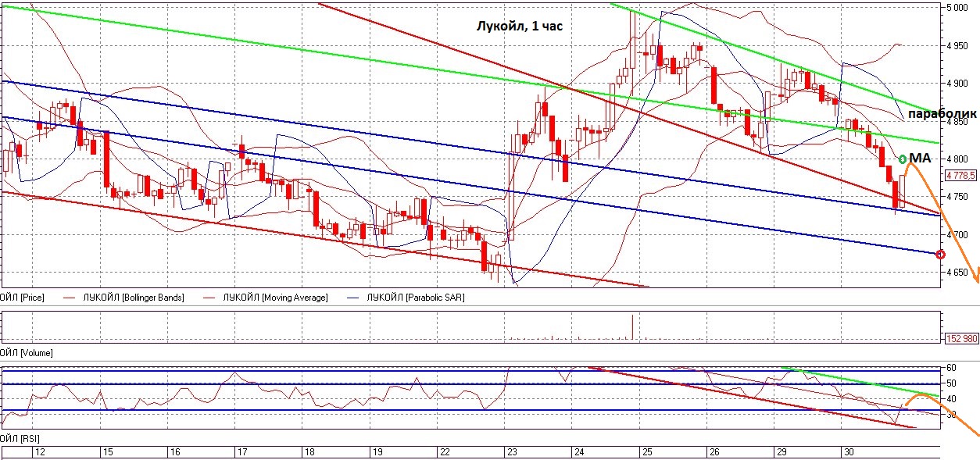Click date label 15 on time axis

tap(108, 452)
